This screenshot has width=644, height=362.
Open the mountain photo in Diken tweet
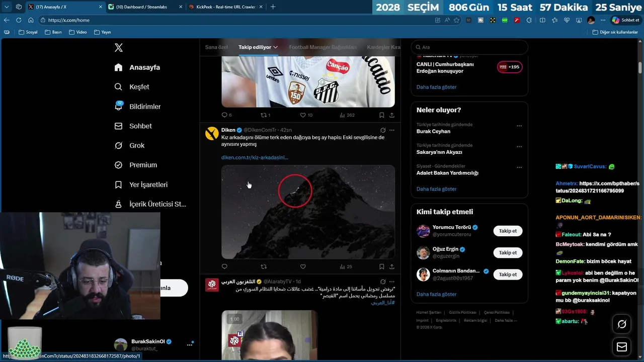point(308,212)
